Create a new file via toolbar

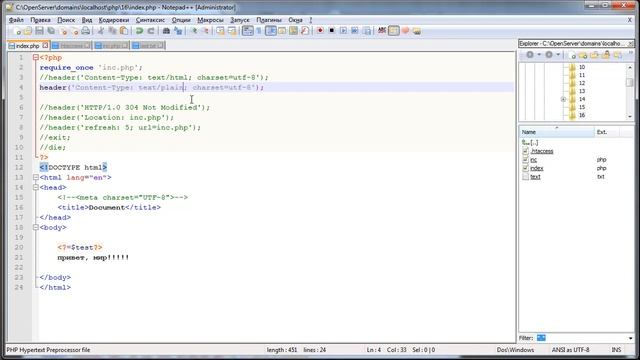17,31
